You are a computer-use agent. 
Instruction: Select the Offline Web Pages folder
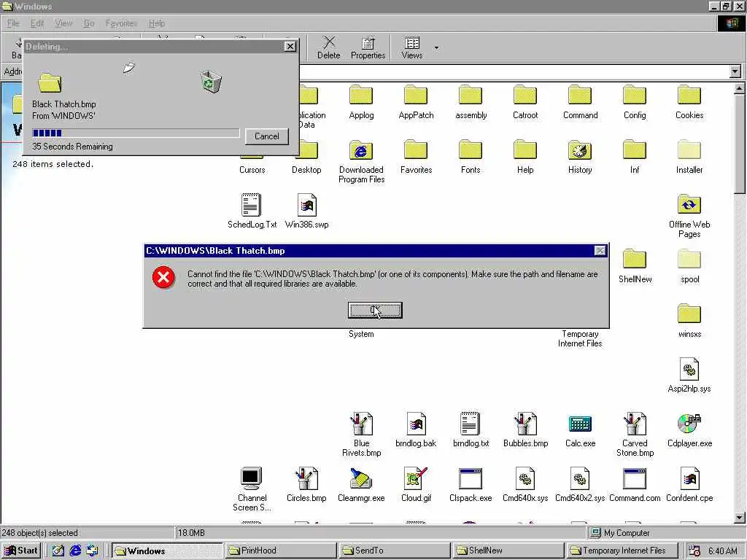pos(689,216)
